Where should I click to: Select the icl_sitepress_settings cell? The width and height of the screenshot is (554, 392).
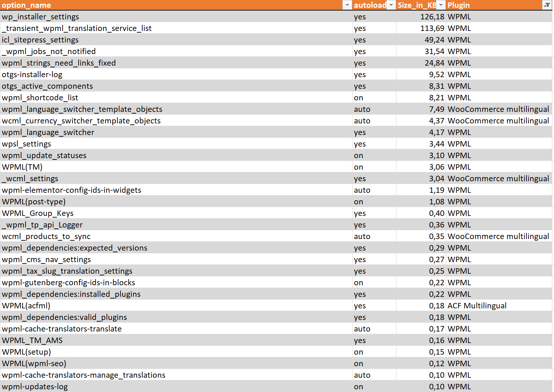coord(176,40)
